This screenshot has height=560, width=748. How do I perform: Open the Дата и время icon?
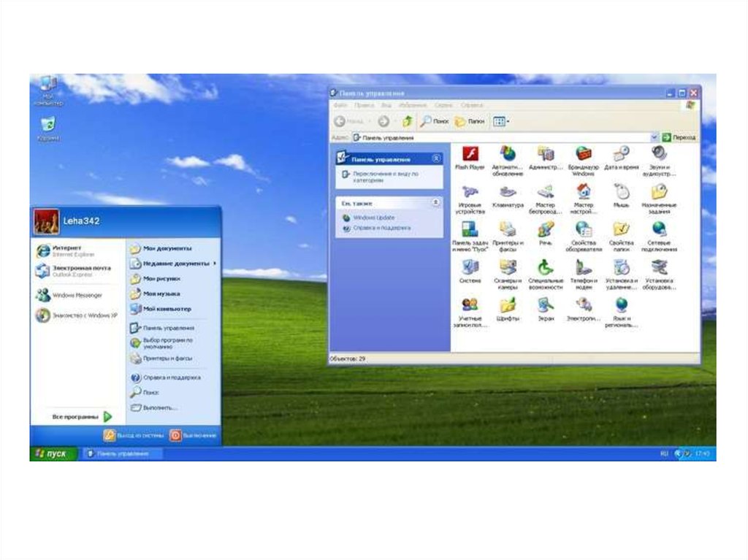pyautogui.click(x=621, y=155)
